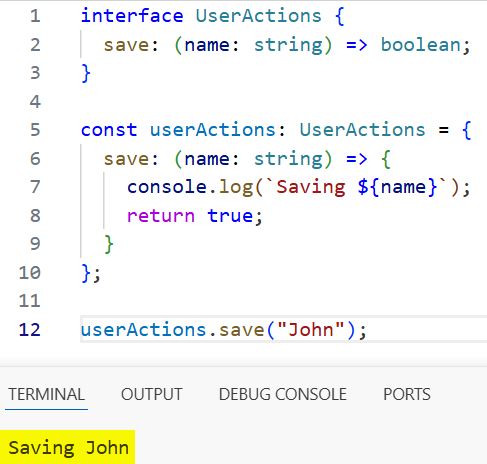Click the 'Saving John' terminal output
487x464 pixels.
coord(68,447)
